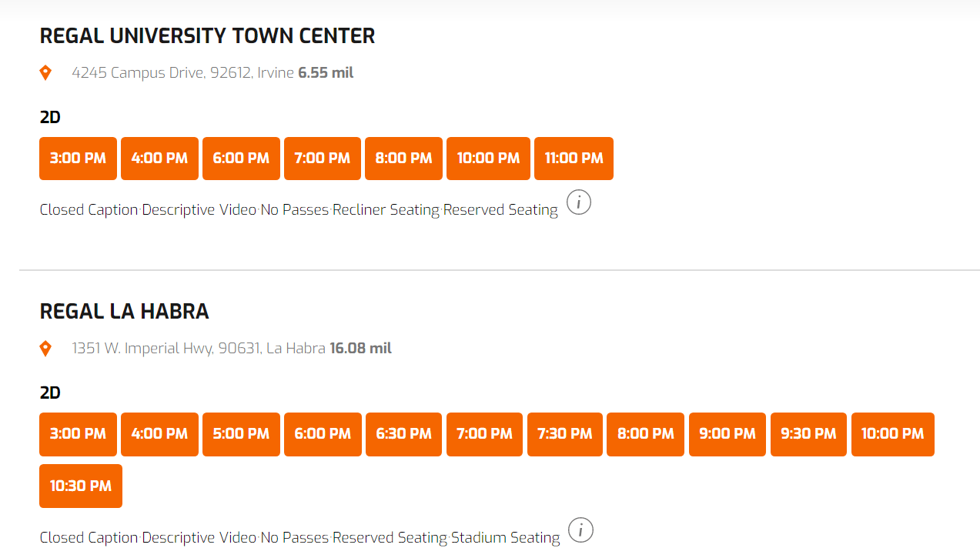Select the 8:00 PM showtime at University Town Center
980x548 pixels.
[403, 158]
